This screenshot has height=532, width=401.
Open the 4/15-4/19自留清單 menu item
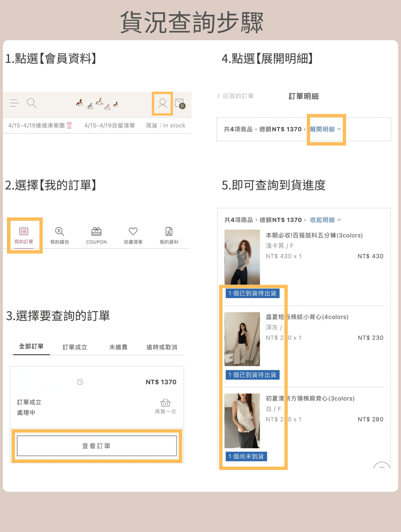pyautogui.click(x=110, y=126)
